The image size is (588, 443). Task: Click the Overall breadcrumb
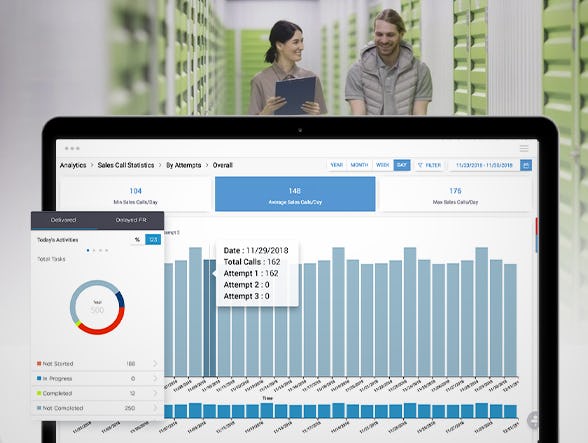(x=223, y=165)
